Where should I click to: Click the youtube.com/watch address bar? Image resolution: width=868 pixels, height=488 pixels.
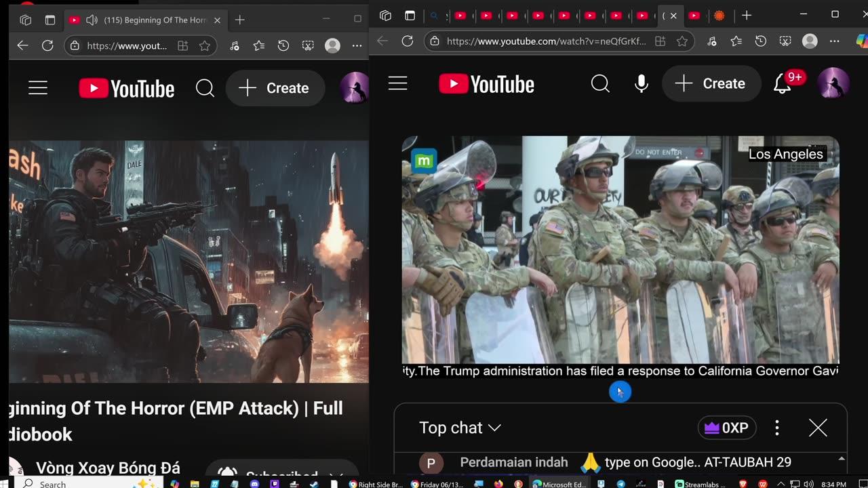click(547, 41)
